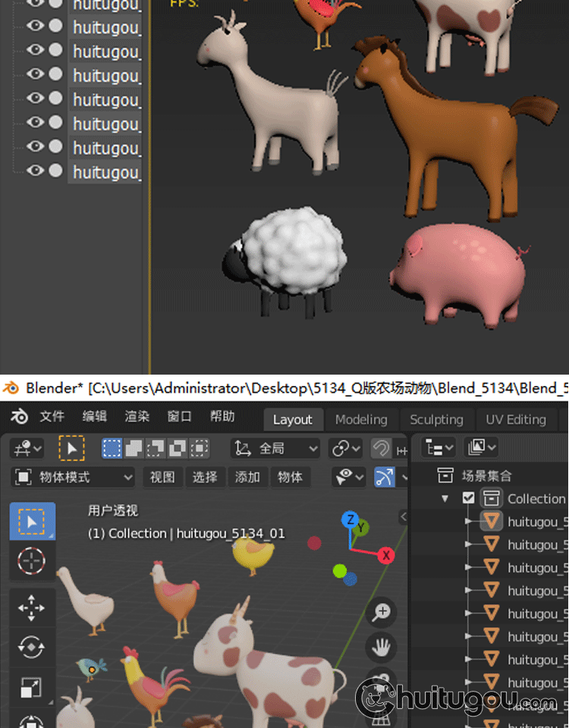
Task: Activate the Scale tool
Action: (31, 687)
